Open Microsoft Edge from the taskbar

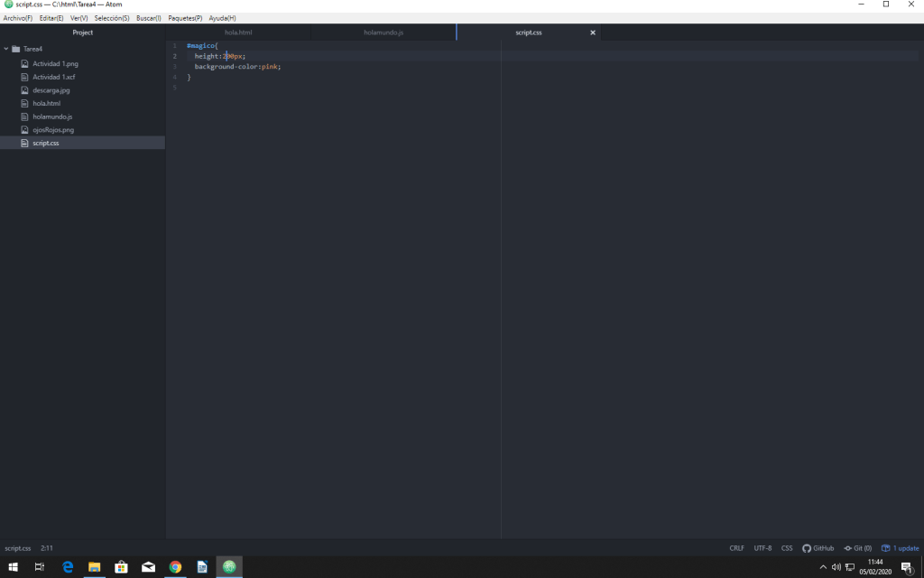pos(67,567)
